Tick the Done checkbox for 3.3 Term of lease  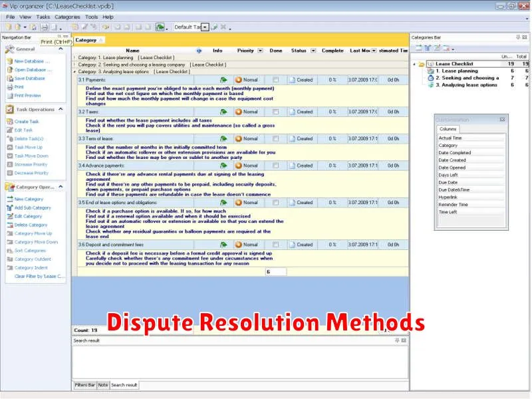[275, 138]
